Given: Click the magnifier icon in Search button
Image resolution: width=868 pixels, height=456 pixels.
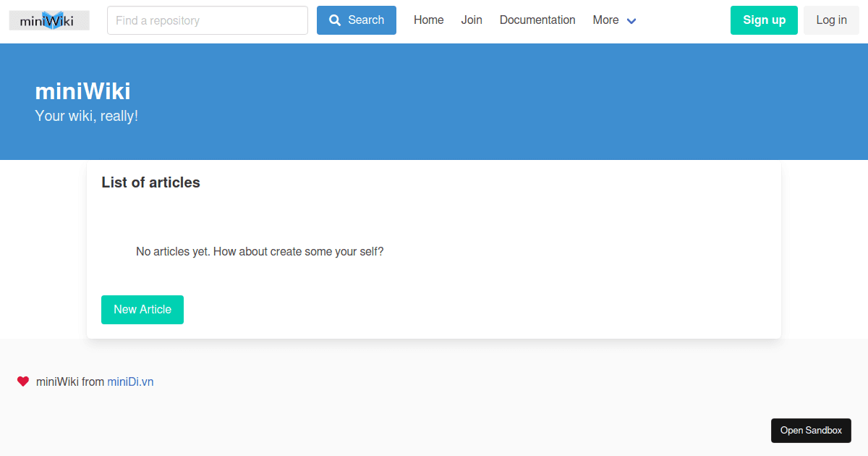Looking at the screenshot, I should (333, 20).
